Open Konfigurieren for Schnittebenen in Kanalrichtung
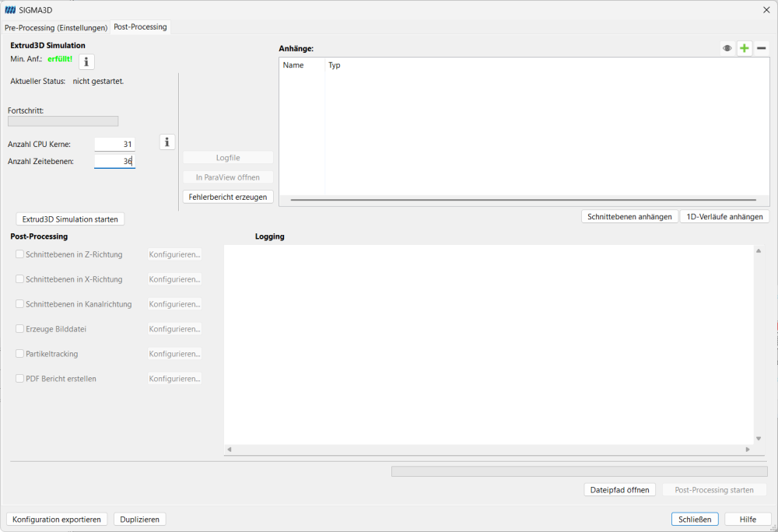The image size is (778, 532). click(x=174, y=304)
